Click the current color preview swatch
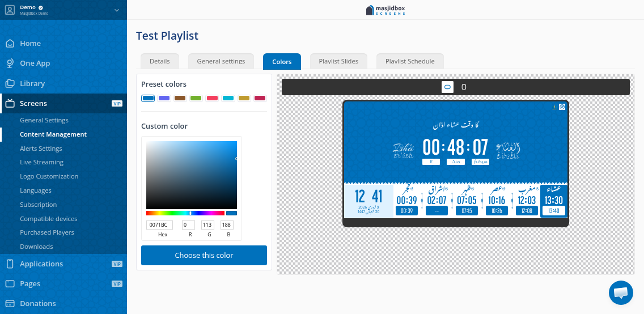Viewport: 644px width, 314px height. click(x=232, y=213)
